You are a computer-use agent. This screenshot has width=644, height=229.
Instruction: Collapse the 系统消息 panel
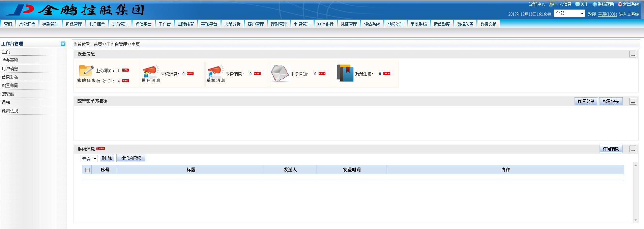(633, 149)
